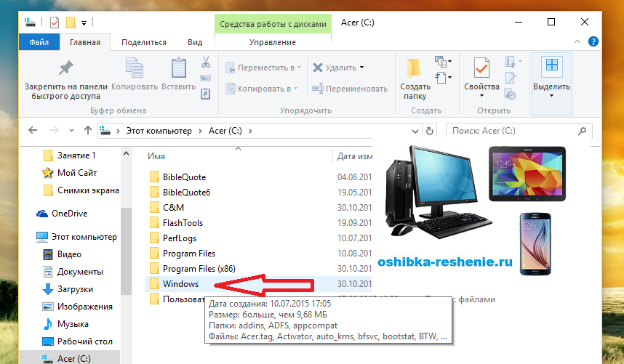Click the Open icon in the Открыть group
Viewport: 624px width, 364px height.
click(511, 61)
